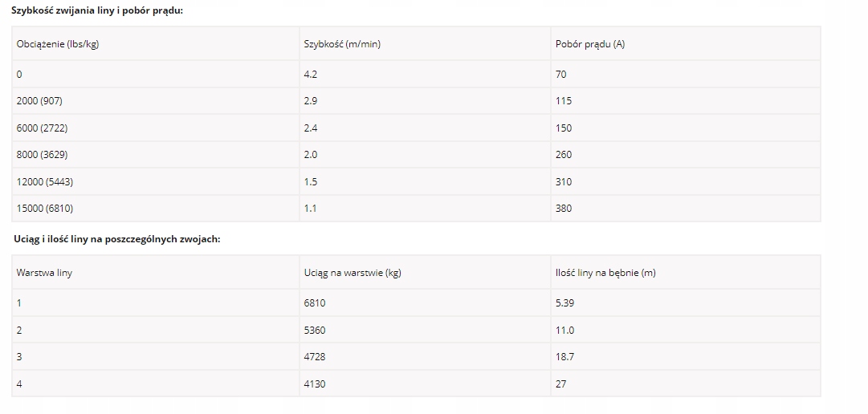The height and width of the screenshot is (414, 868).
Task: Click the "15000 (6810)" load cell
Action: pyautogui.click(x=45, y=209)
